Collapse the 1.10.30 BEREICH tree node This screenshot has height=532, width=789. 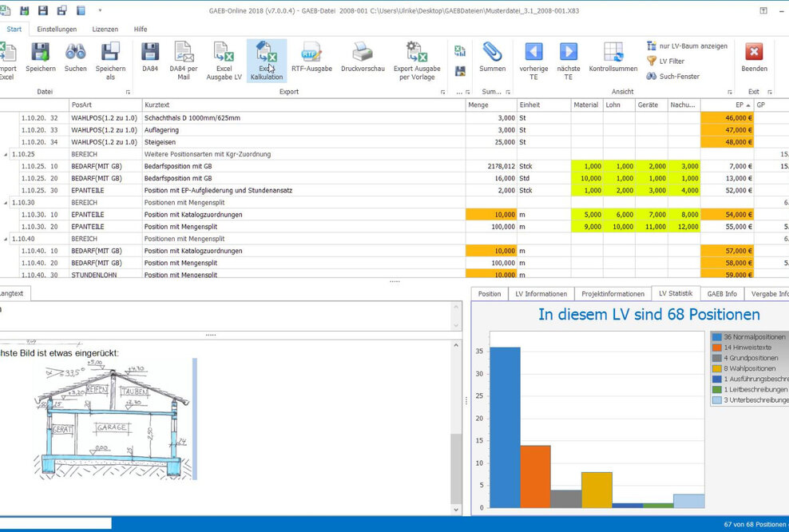coord(7,203)
